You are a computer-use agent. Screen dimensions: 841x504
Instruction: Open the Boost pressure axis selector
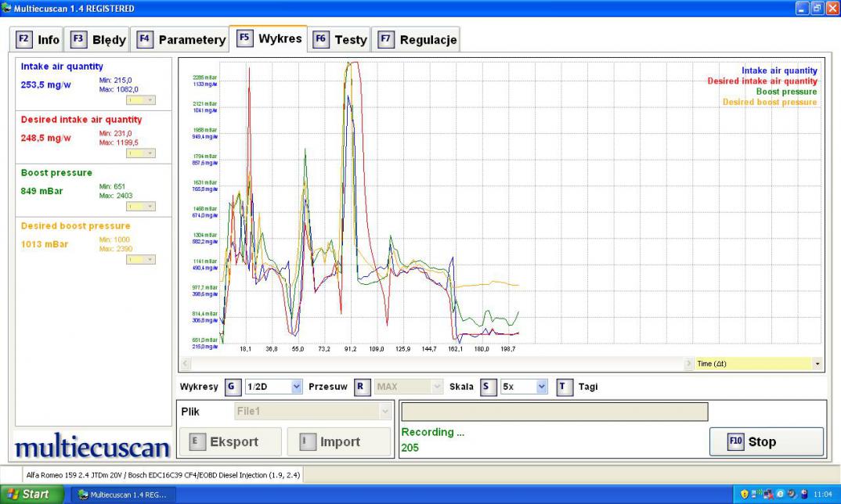141,207
